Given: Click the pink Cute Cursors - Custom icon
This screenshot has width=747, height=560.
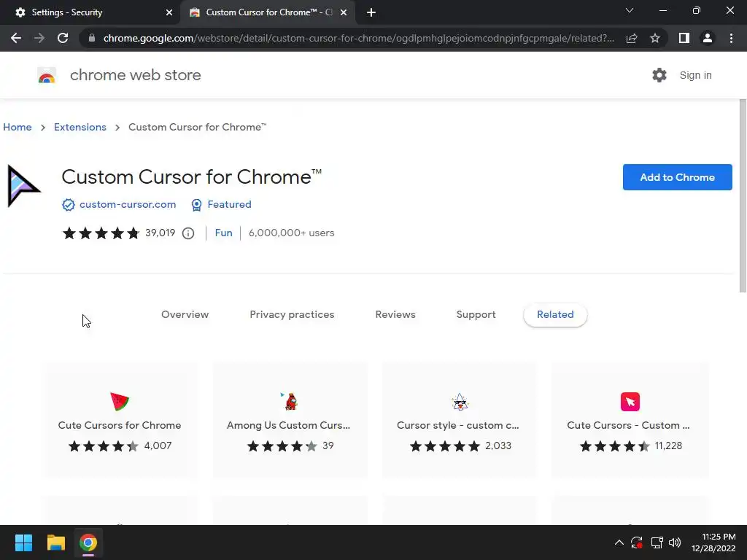Looking at the screenshot, I should click(630, 402).
